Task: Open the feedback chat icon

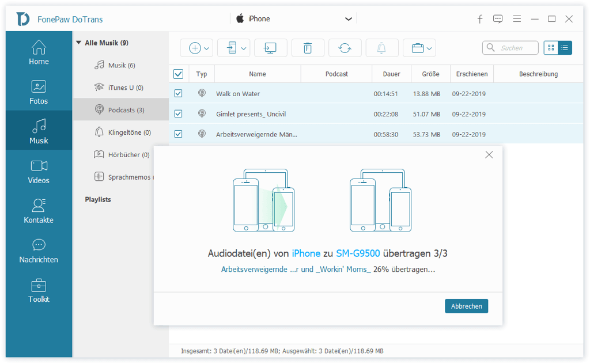Action: pos(498,19)
